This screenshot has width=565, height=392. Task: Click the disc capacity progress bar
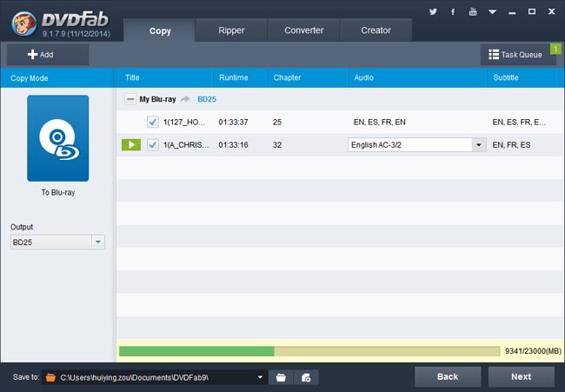tap(309, 351)
